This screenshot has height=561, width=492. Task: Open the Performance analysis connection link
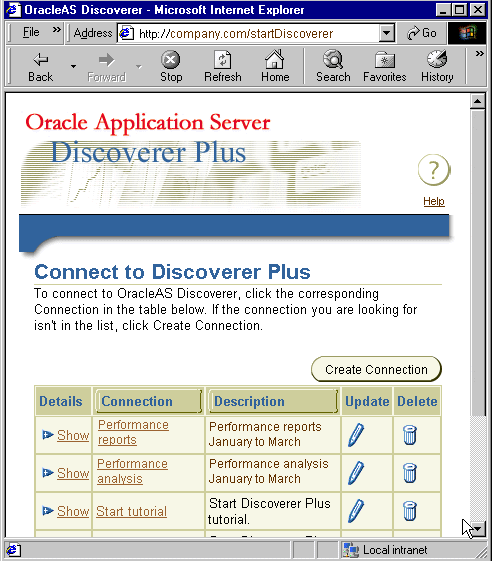pyautogui.click(x=132, y=471)
